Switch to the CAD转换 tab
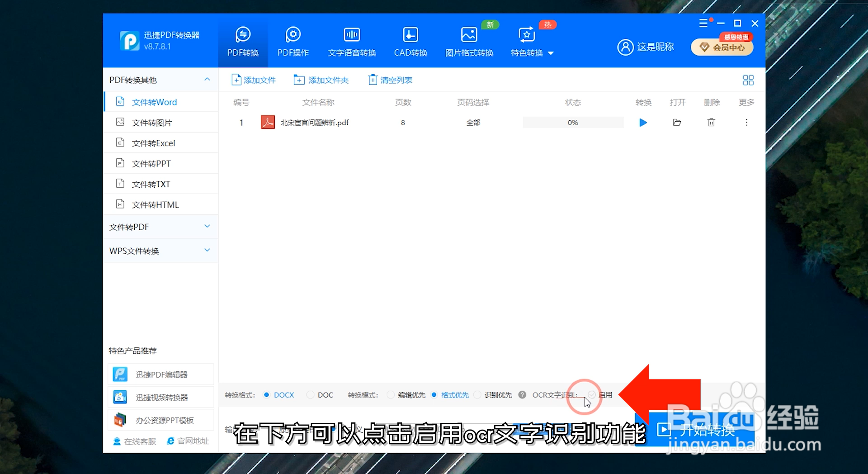This screenshot has width=868, height=474. pos(410,41)
